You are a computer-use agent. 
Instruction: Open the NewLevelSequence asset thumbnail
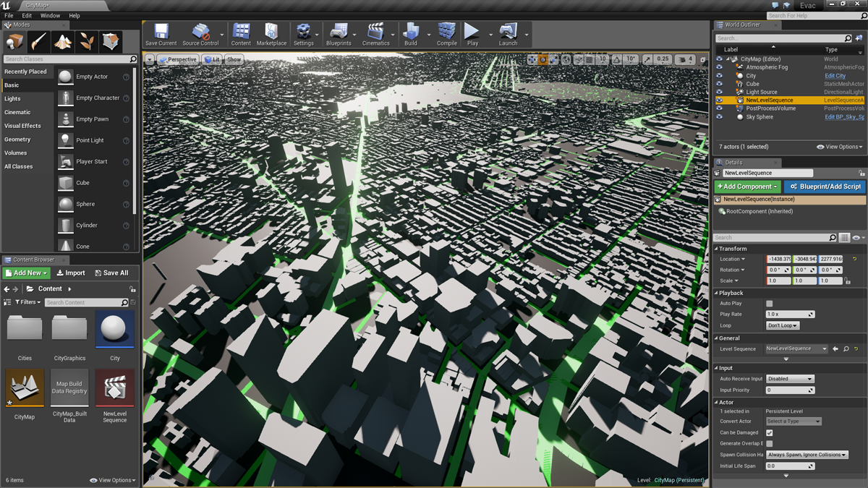point(114,388)
